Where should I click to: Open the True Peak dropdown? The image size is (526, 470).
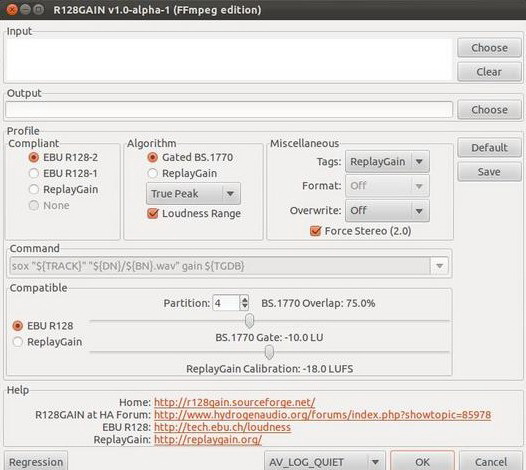(x=193, y=194)
